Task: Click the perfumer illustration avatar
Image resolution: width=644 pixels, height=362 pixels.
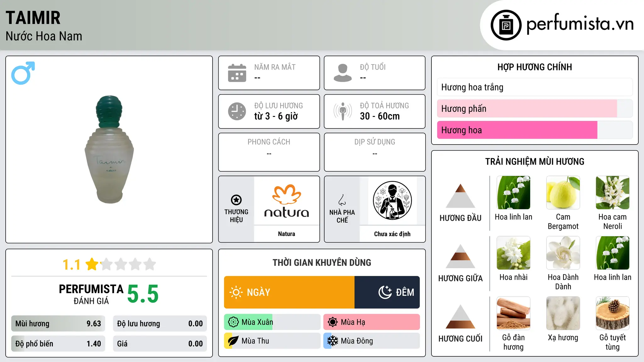Action: coord(392,200)
